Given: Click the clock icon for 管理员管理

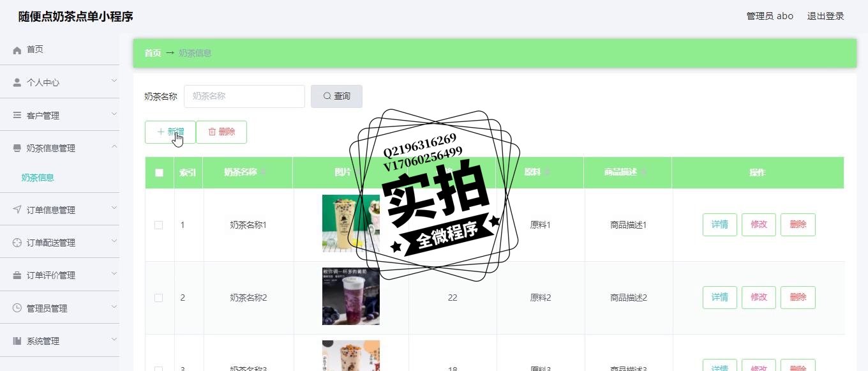Looking at the screenshot, I should pyautogui.click(x=17, y=308).
